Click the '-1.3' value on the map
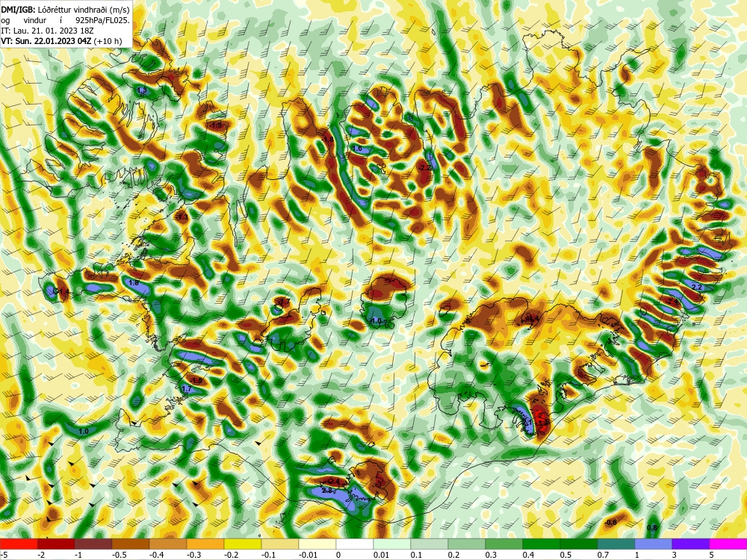The image size is (747, 560). 182,217
